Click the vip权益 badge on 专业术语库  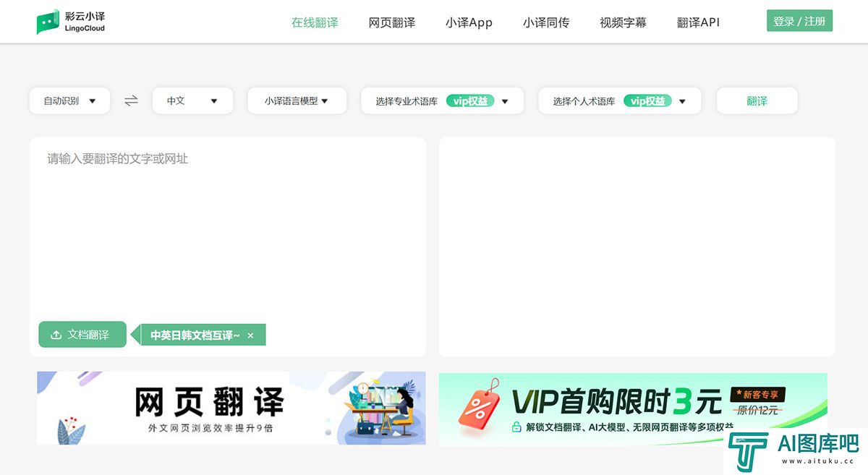click(469, 101)
